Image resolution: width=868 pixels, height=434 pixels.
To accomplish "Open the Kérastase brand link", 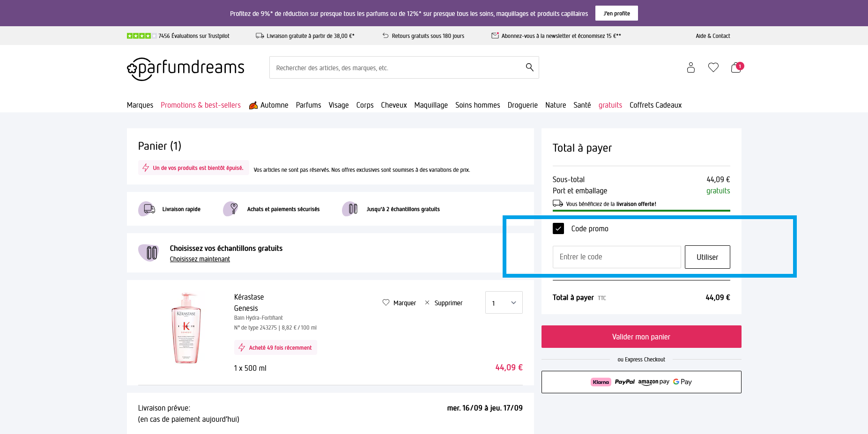I will pyautogui.click(x=249, y=297).
